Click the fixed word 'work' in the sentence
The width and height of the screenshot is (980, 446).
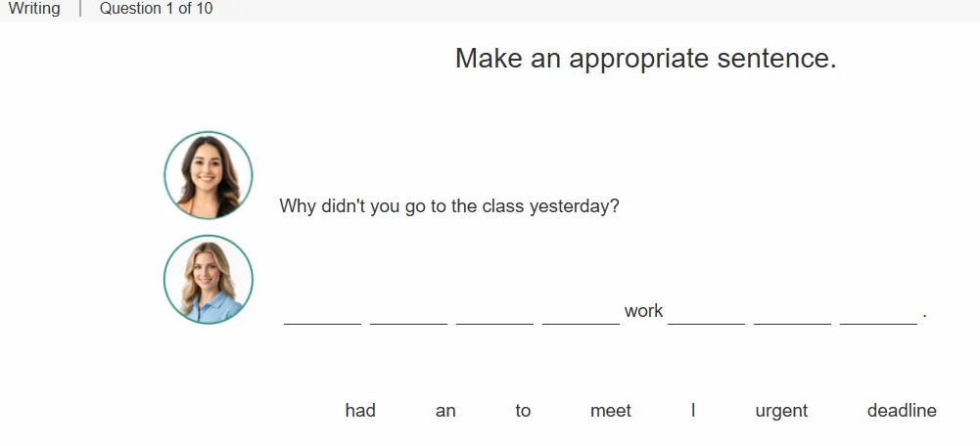click(x=643, y=310)
